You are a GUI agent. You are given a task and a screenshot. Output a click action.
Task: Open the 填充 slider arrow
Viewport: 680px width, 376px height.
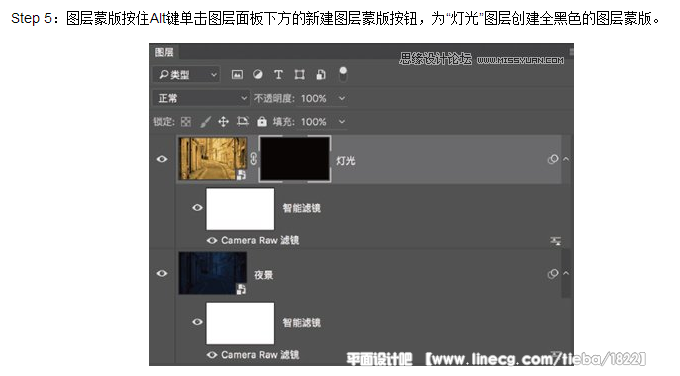tap(342, 122)
